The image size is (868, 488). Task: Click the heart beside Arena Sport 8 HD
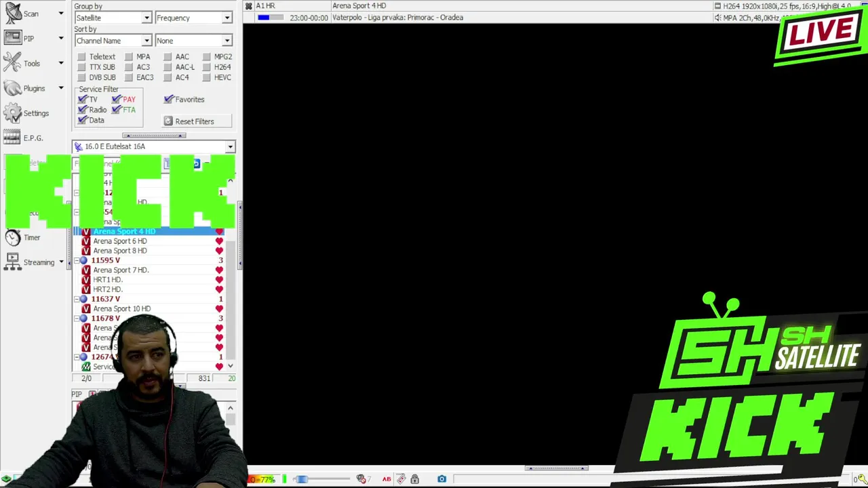[x=219, y=251]
